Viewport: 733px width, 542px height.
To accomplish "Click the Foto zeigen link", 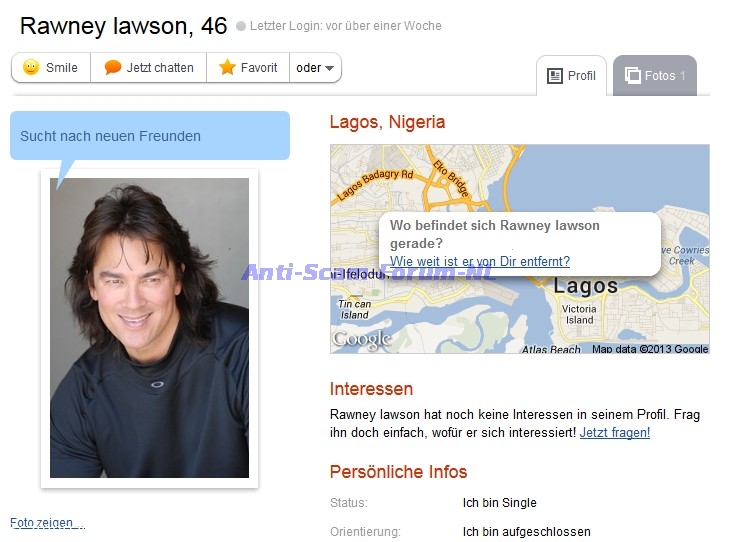I will click(x=47, y=523).
